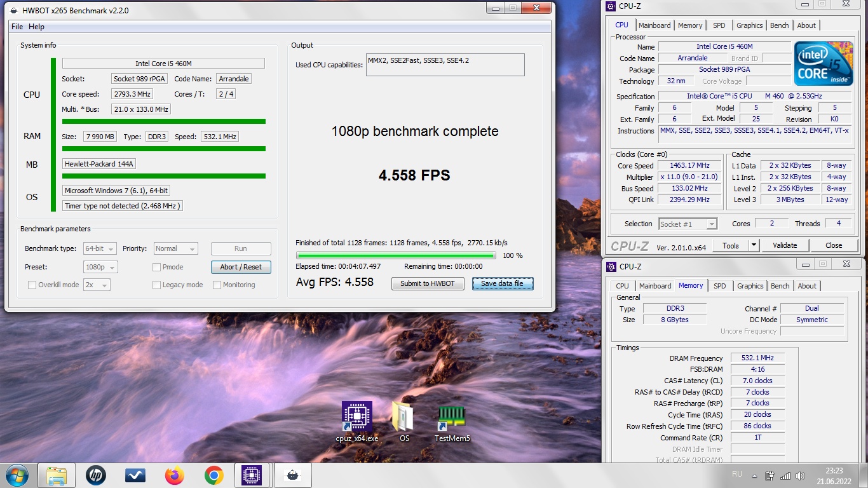Click Save data file button
The image size is (868, 488).
coord(503,283)
